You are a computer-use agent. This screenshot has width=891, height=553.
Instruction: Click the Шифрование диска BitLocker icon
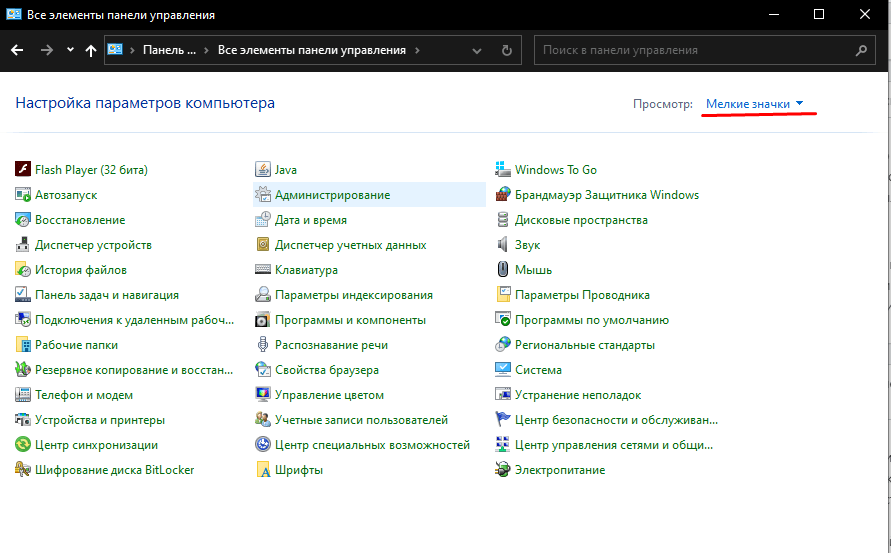pyautogui.click(x=23, y=470)
